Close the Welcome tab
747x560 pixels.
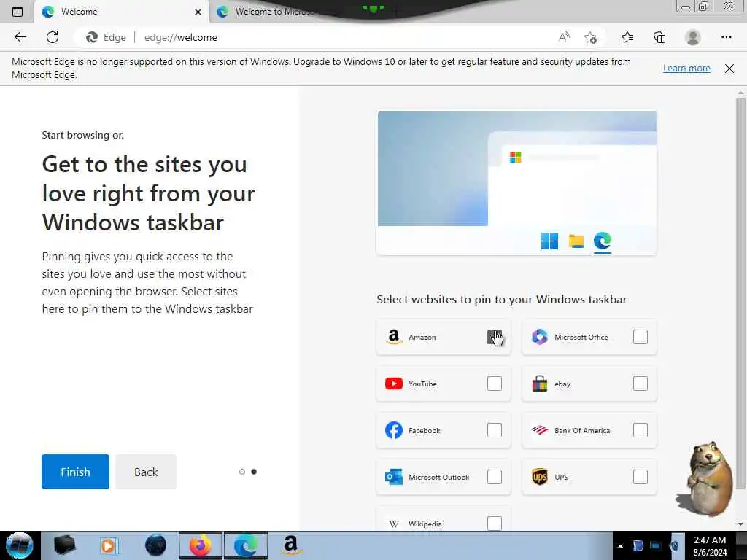point(198,12)
